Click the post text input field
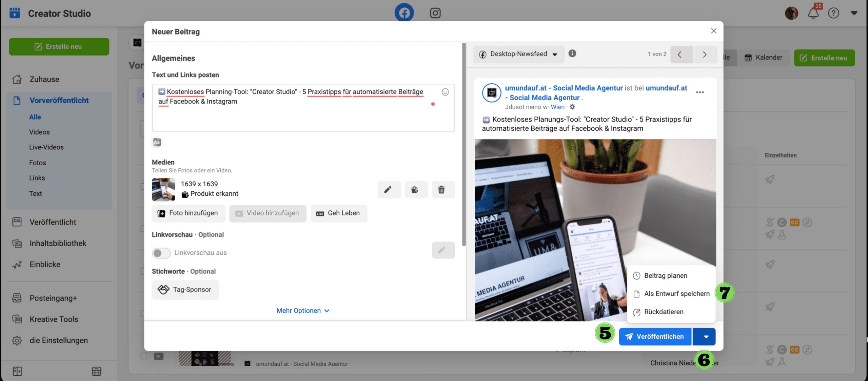The height and width of the screenshot is (381, 868). point(303,108)
